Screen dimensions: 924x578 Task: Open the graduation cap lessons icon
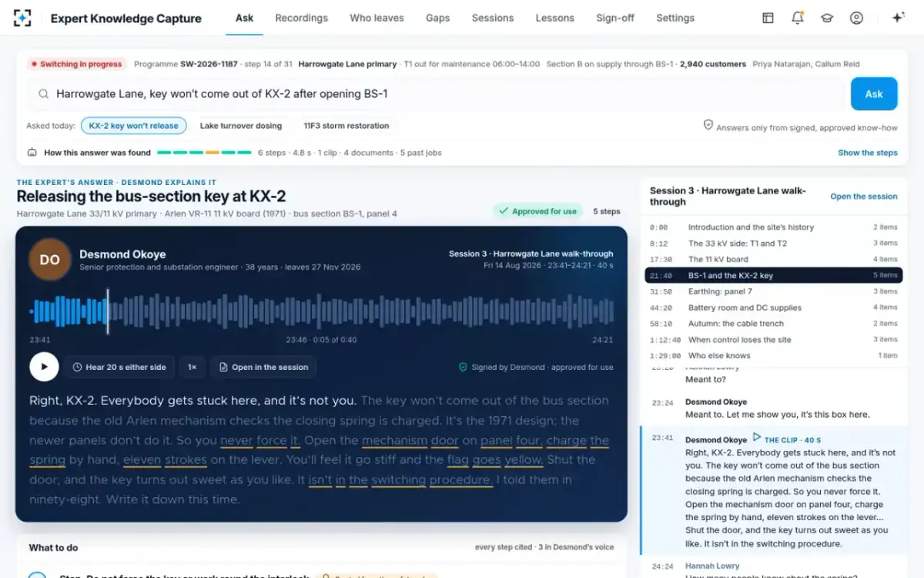pos(827,18)
